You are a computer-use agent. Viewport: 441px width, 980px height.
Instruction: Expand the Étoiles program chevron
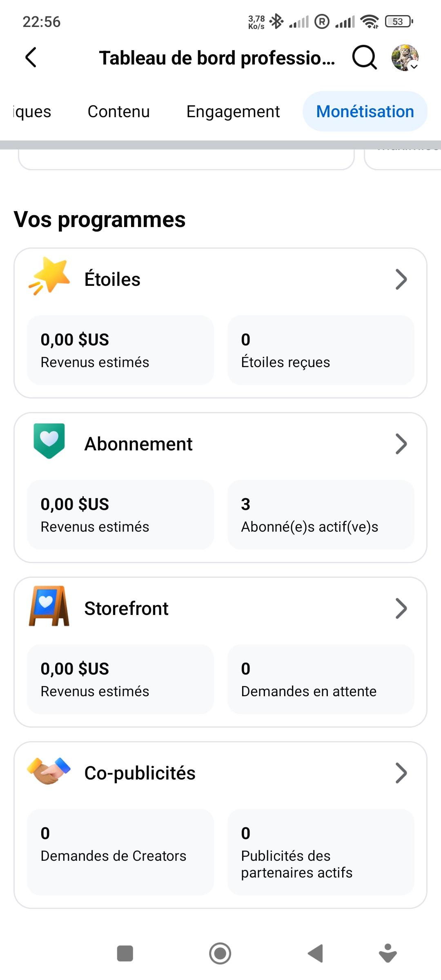pos(401,280)
